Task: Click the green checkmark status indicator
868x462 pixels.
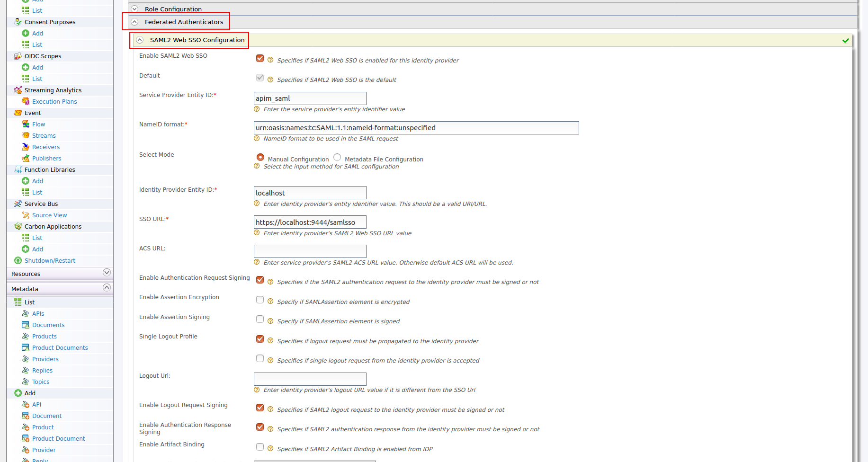Action: tap(846, 40)
